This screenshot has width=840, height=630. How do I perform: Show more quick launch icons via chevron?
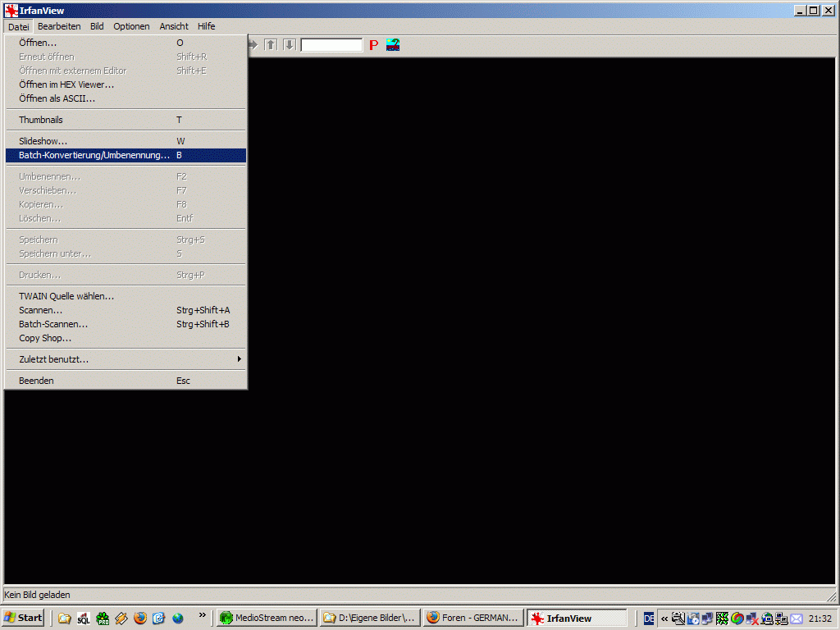pos(202,615)
